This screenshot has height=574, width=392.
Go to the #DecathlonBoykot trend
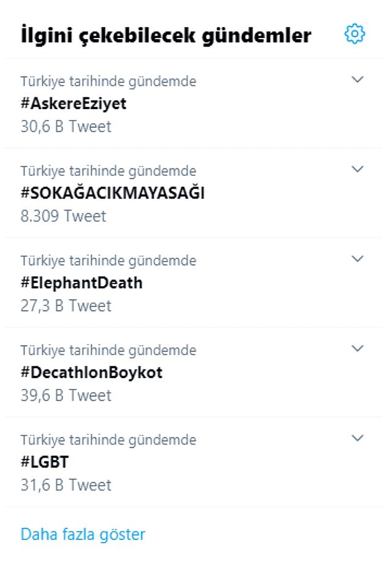click(91, 372)
